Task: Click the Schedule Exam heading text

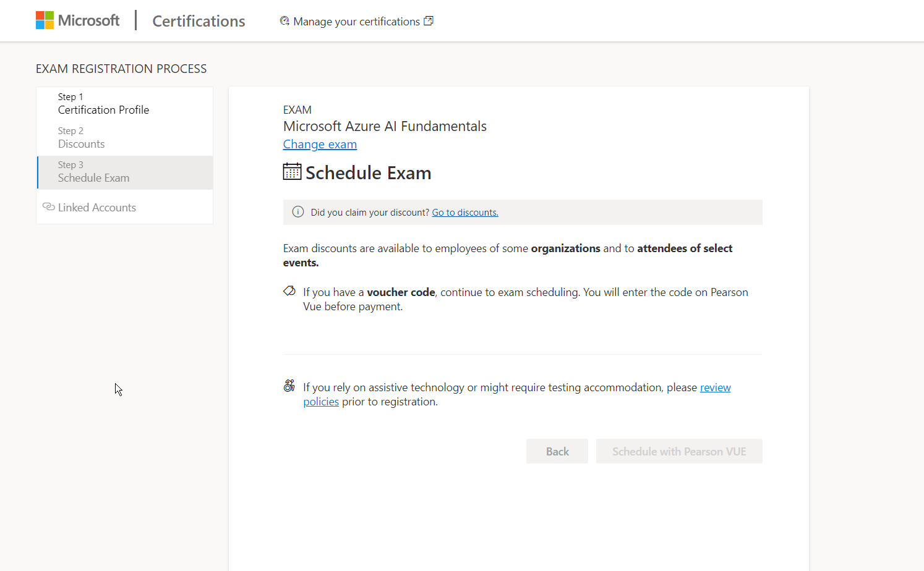Action: (x=369, y=173)
